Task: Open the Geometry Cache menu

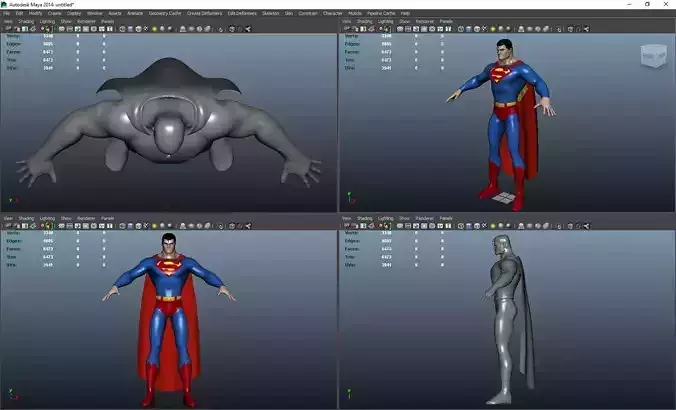Action: [x=165, y=13]
